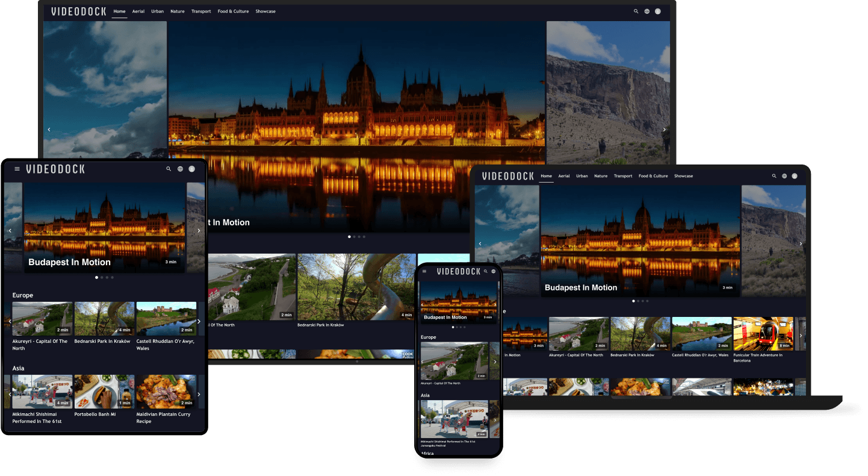
Task: Open Portobello Banh Mi thumbnail on the tablet
Action: [104, 392]
